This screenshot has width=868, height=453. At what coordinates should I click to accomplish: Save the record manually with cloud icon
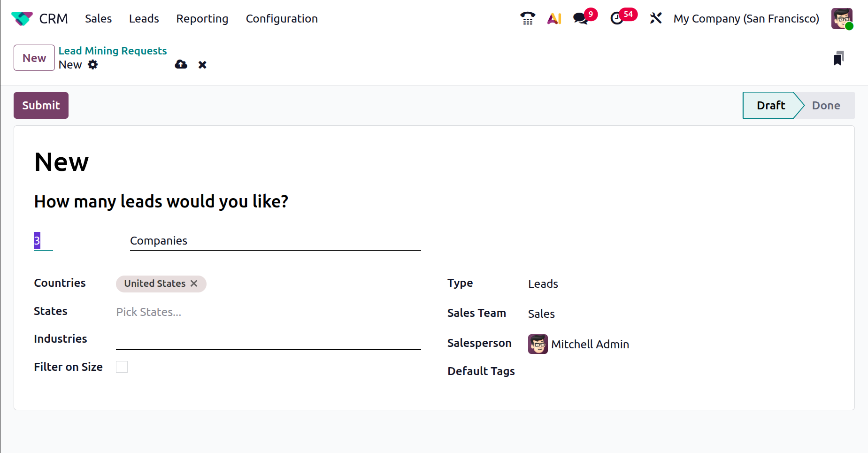coord(181,65)
